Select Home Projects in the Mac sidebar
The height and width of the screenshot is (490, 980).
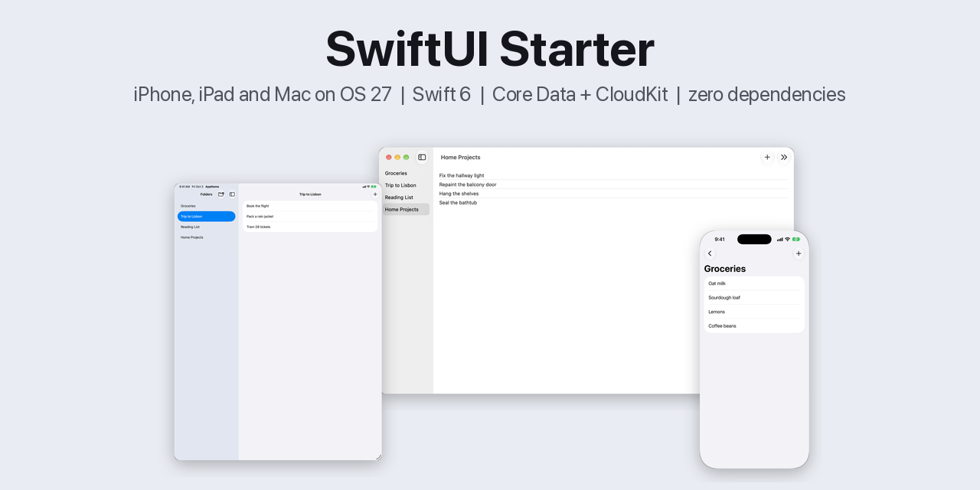pos(407,209)
